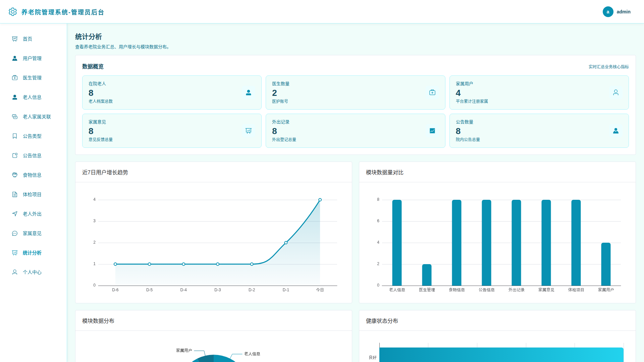Click the 实时汇总业务核心指标 text
644x362 pixels.
tap(609, 67)
